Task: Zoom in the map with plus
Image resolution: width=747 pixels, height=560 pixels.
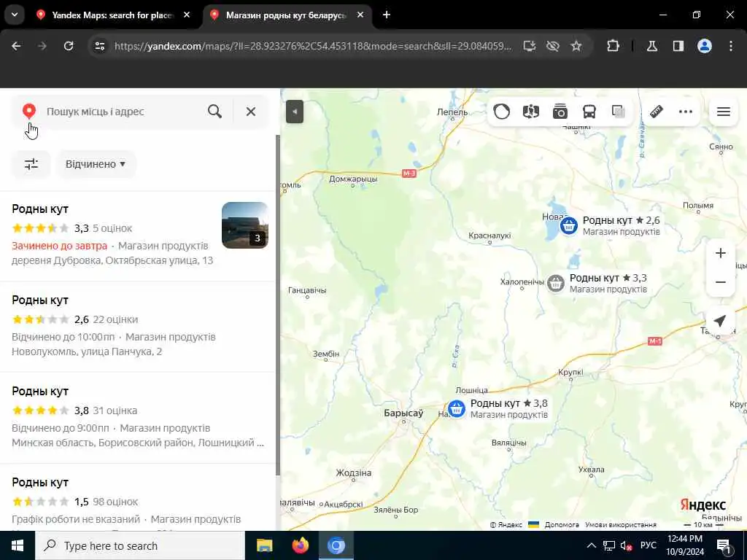Action: pos(720,253)
